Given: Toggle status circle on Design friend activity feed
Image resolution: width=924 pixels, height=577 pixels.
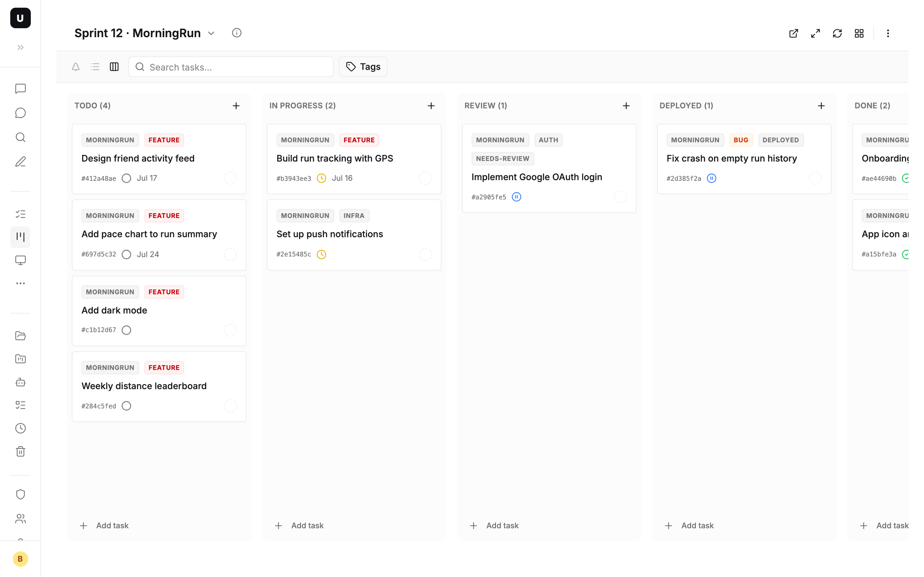Looking at the screenshot, I should (126, 178).
